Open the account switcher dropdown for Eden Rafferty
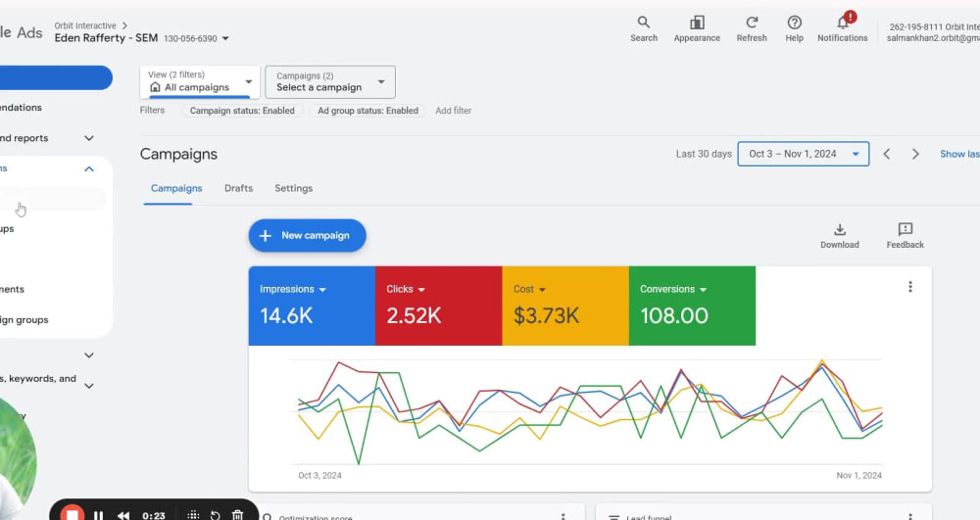The height and width of the screenshot is (520, 980). [225, 39]
